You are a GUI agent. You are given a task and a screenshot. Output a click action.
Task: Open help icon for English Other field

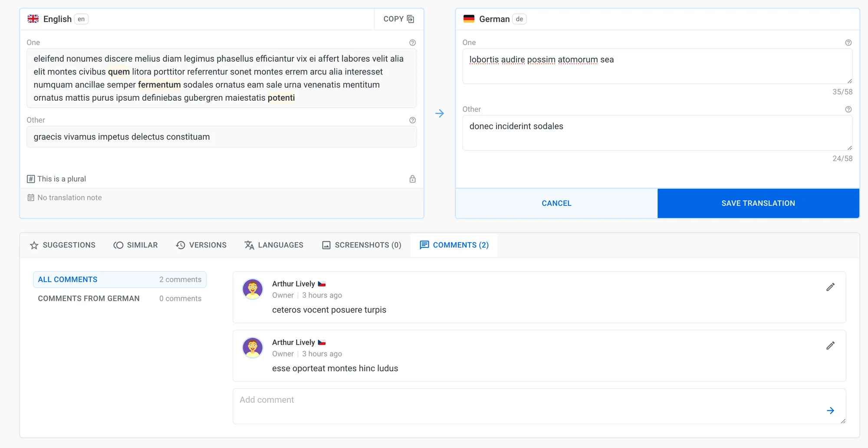412,120
